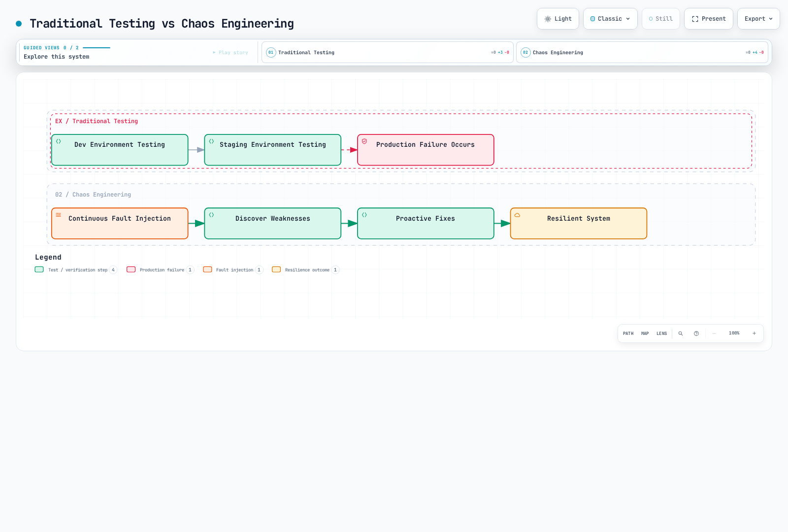Click Play story button
788x532 pixels.
[230, 52]
